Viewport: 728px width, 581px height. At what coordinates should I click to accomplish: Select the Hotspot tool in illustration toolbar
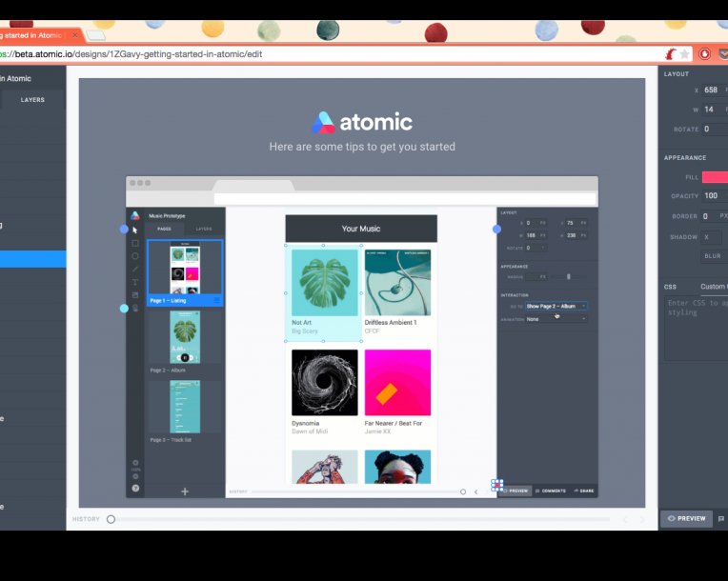(135, 309)
